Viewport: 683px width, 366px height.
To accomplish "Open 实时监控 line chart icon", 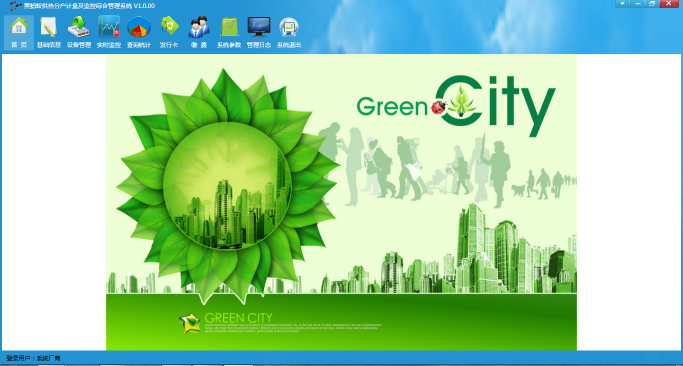I will tap(108, 33).
